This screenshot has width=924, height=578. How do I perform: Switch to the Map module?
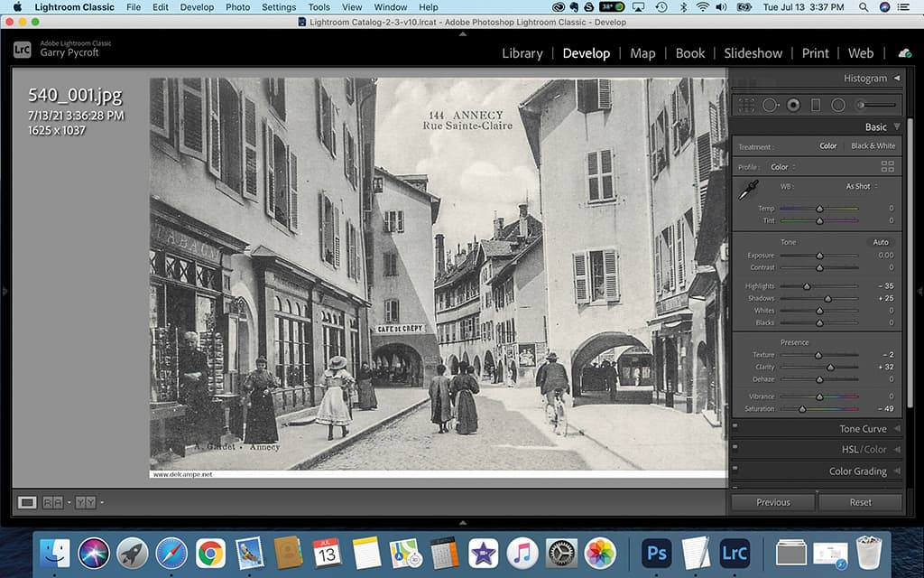(x=642, y=53)
